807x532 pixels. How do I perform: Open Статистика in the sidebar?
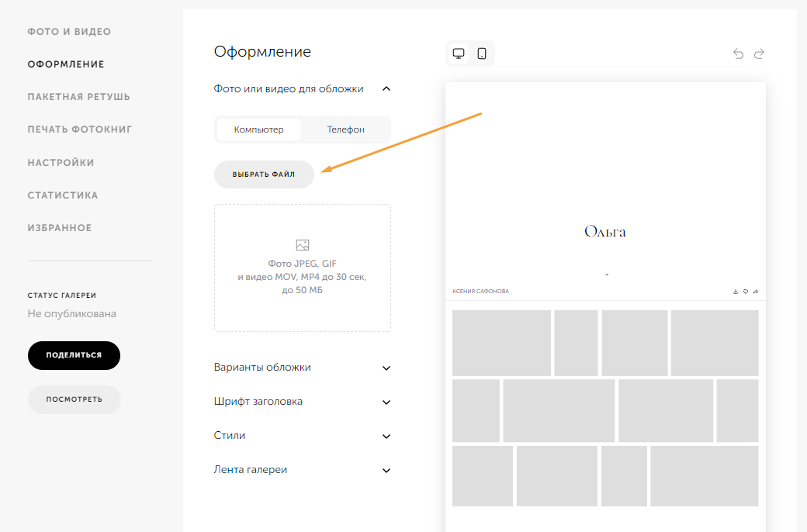click(63, 195)
